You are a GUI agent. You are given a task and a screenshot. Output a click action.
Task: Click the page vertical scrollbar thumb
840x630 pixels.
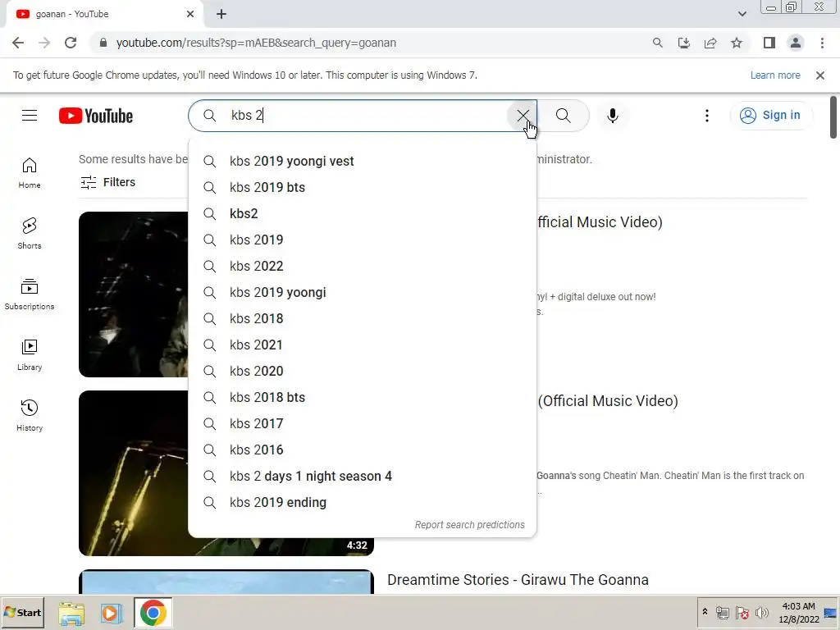coord(833,116)
